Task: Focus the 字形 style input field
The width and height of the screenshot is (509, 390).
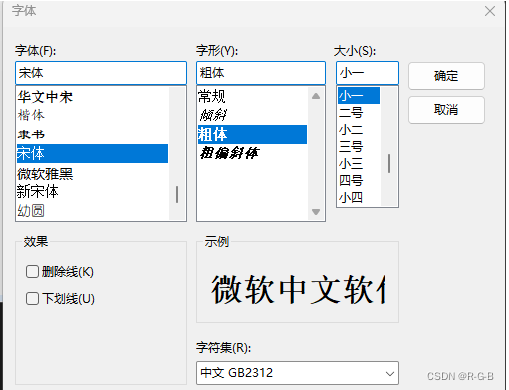Action: click(x=261, y=73)
